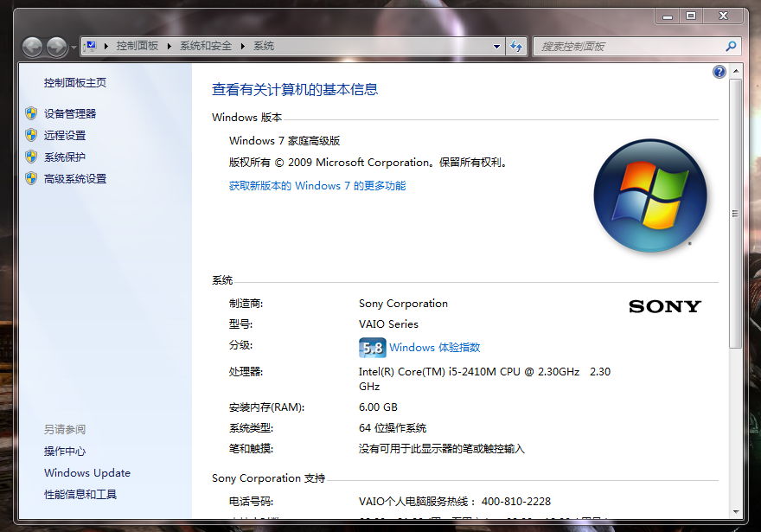Expand the arrow after 系统和安全 breadcrumb

243,46
